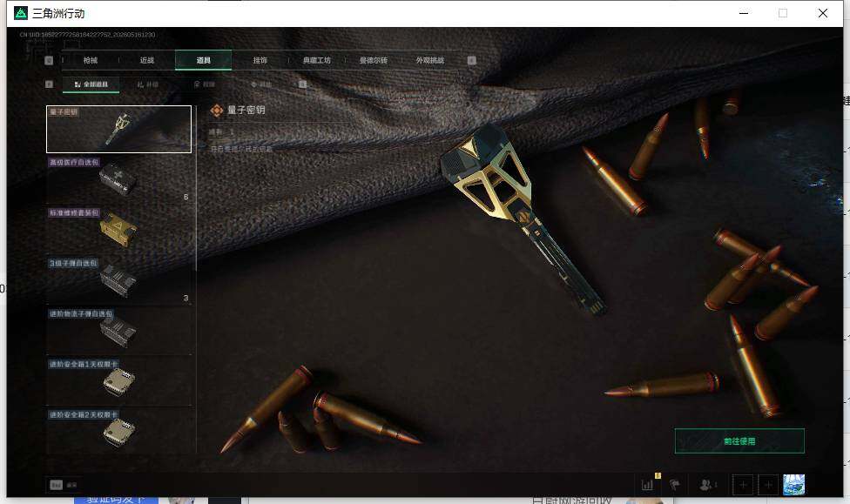
Task: Open the 挂饰 tab
Action: (x=260, y=60)
